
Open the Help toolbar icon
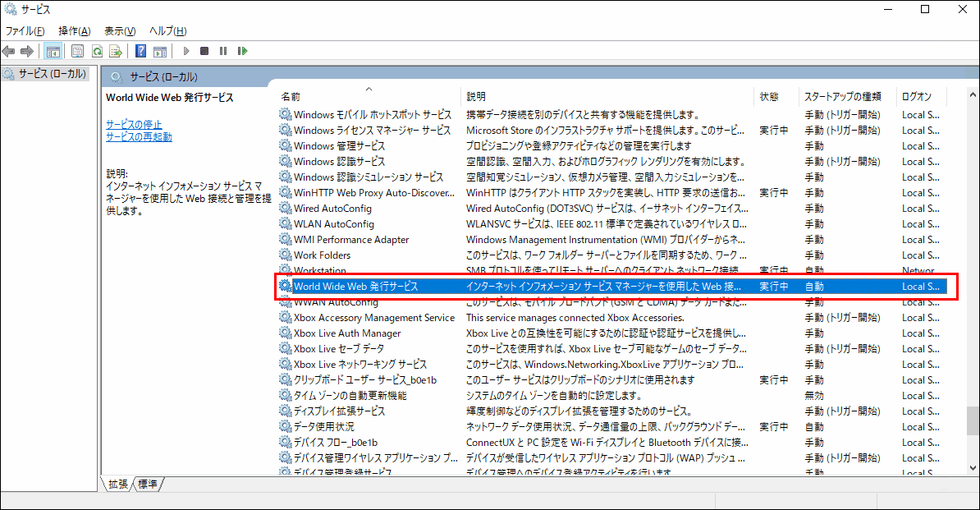point(141,51)
